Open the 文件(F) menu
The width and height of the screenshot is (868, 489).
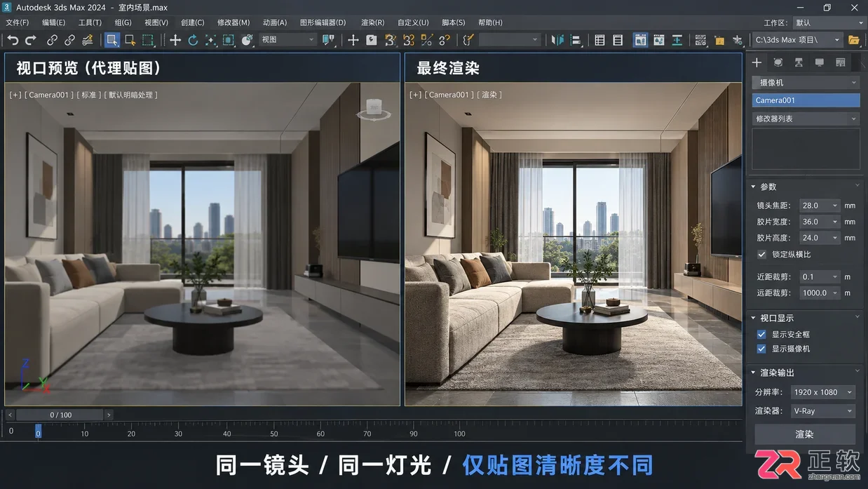coord(18,22)
